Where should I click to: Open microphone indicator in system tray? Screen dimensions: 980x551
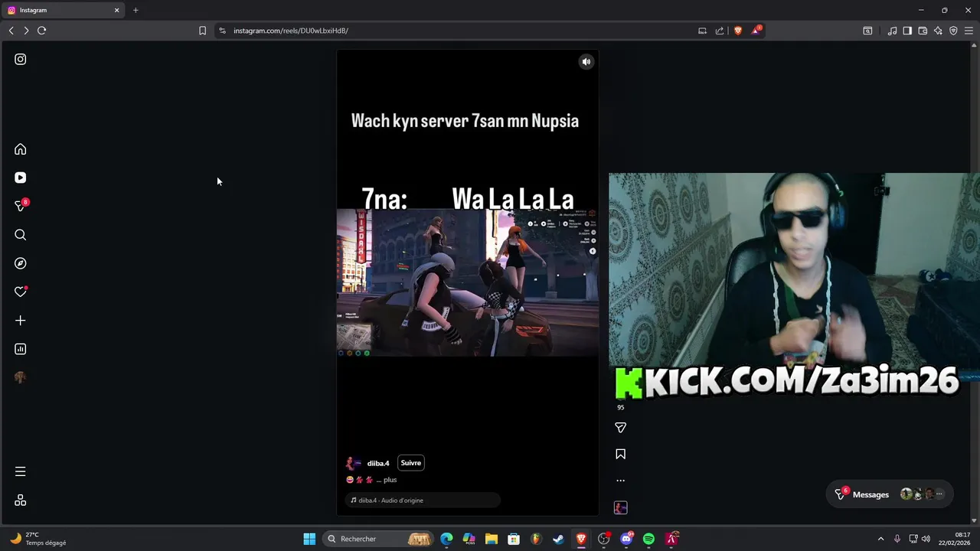[897, 539]
